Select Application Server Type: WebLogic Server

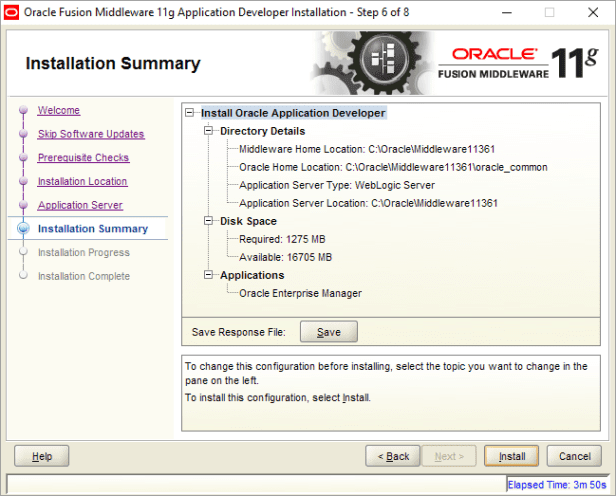pyautogui.click(x=337, y=185)
